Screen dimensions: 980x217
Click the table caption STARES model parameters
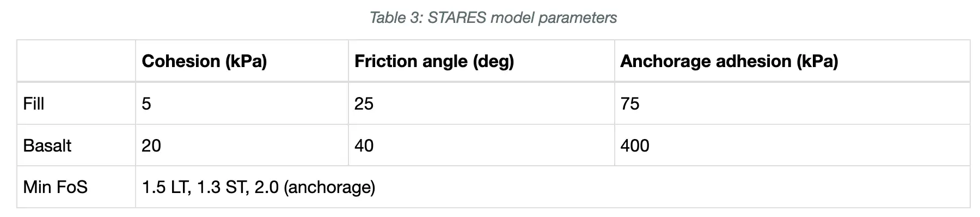(493, 18)
